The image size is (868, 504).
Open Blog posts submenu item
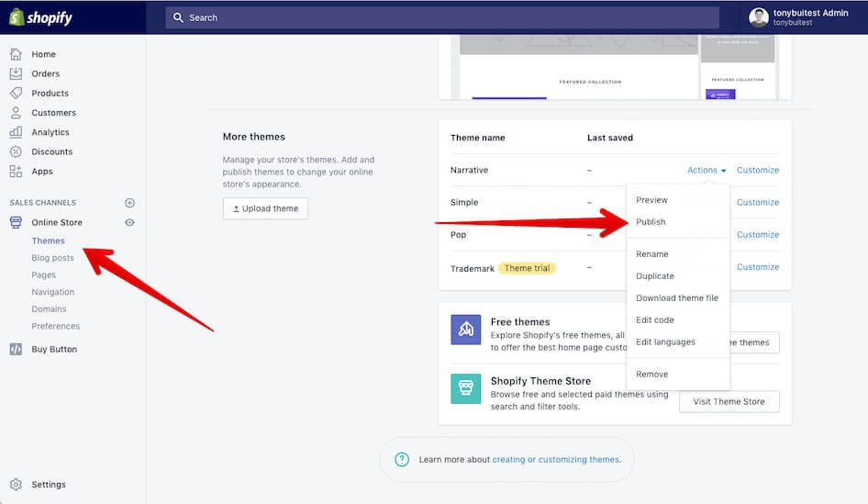point(52,258)
